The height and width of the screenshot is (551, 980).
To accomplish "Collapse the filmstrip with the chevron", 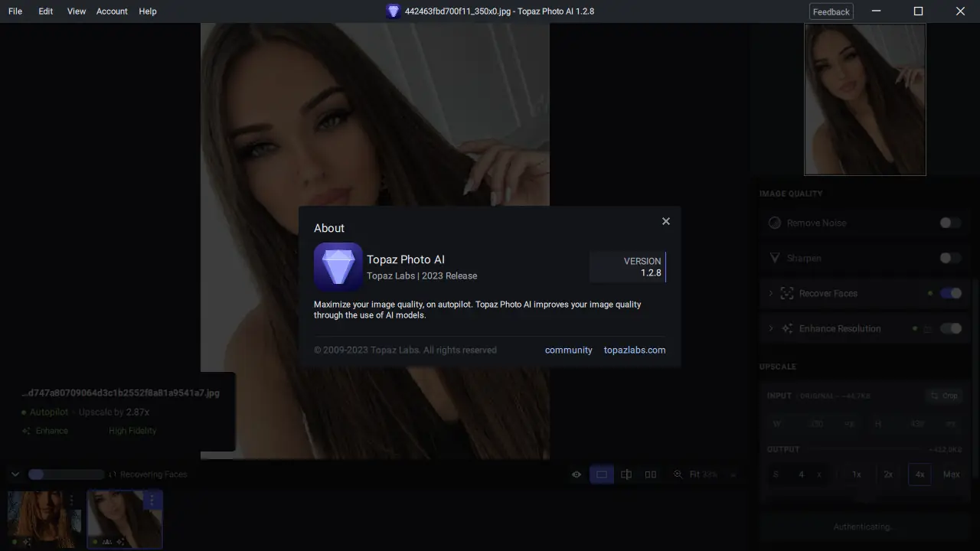I will (x=15, y=474).
